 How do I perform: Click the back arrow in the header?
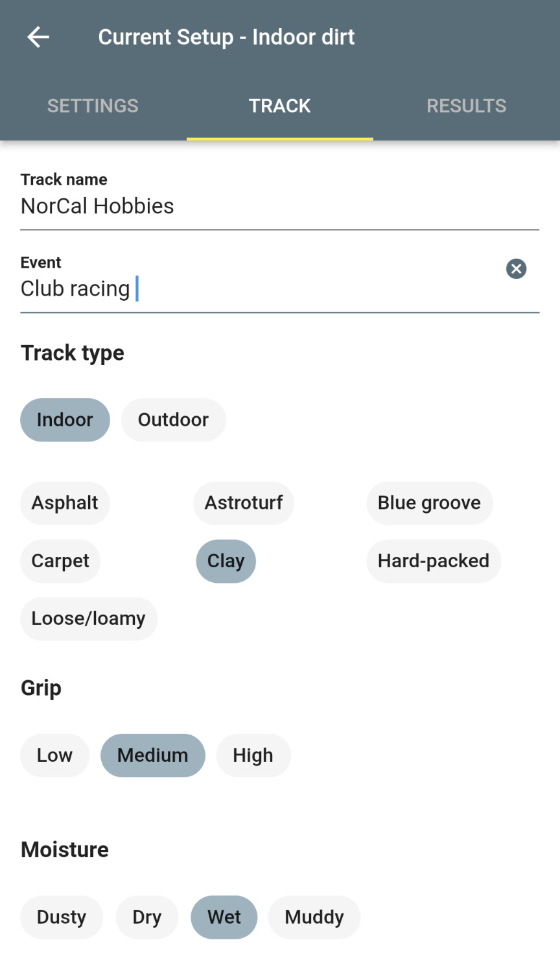37,37
